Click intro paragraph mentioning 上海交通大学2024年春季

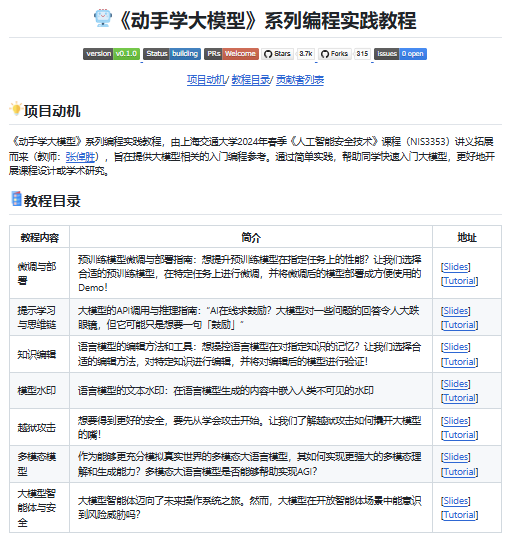coord(252,156)
